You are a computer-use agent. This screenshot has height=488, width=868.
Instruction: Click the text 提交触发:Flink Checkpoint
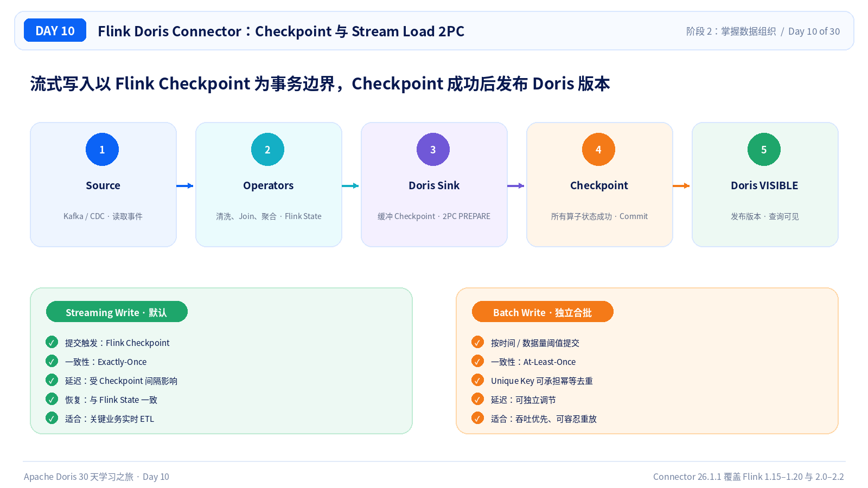pos(117,343)
